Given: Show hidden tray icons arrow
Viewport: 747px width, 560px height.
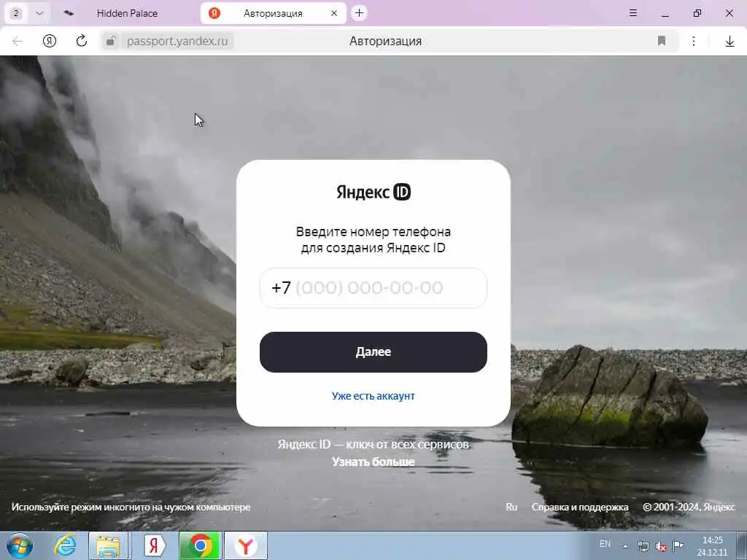Looking at the screenshot, I should click(625, 546).
